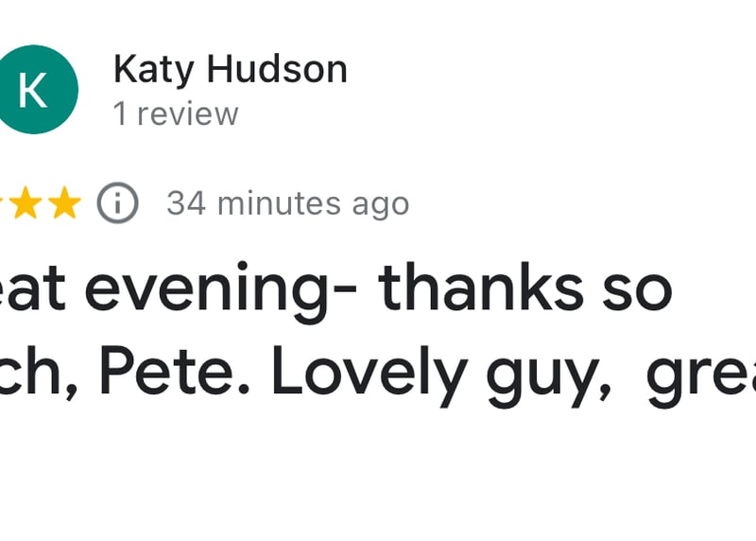The image size is (756, 541).
Task: Click the "34 minutes ago" timestamp
Action: coord(287,203)
